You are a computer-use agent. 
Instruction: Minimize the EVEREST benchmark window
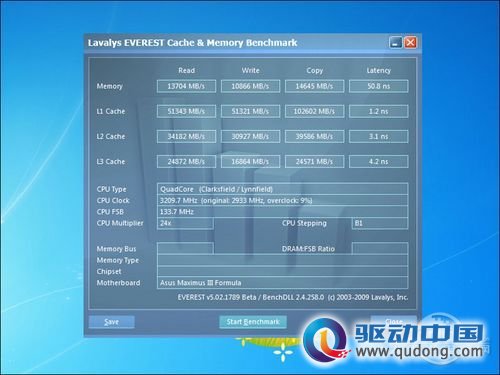click(395, 43)
